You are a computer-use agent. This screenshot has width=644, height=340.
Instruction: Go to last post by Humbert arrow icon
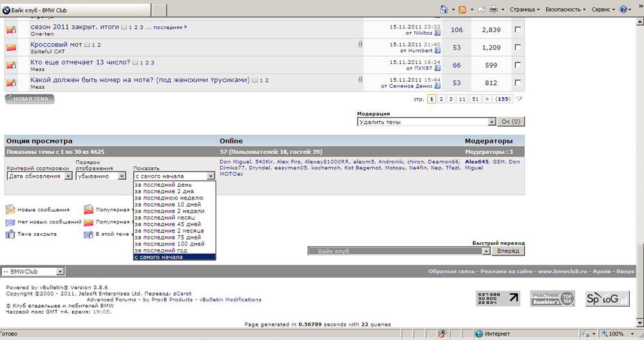click(437, 50)
